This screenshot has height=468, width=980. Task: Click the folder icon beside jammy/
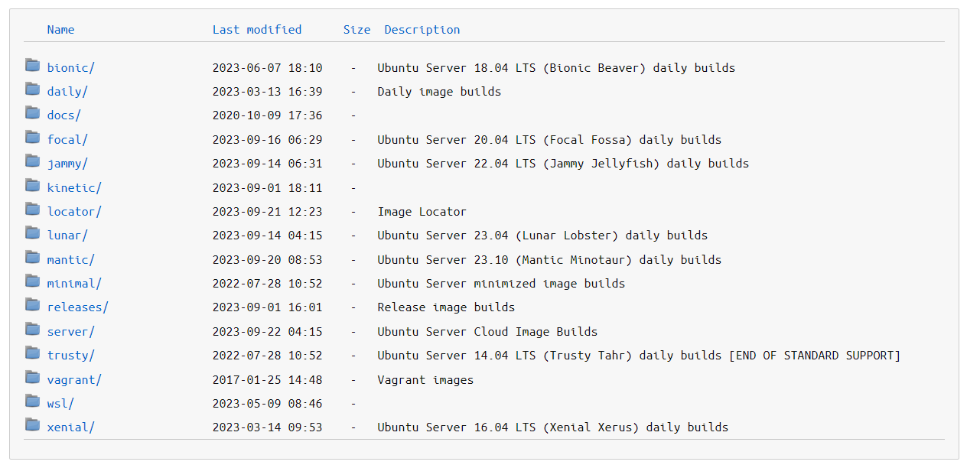32,161
